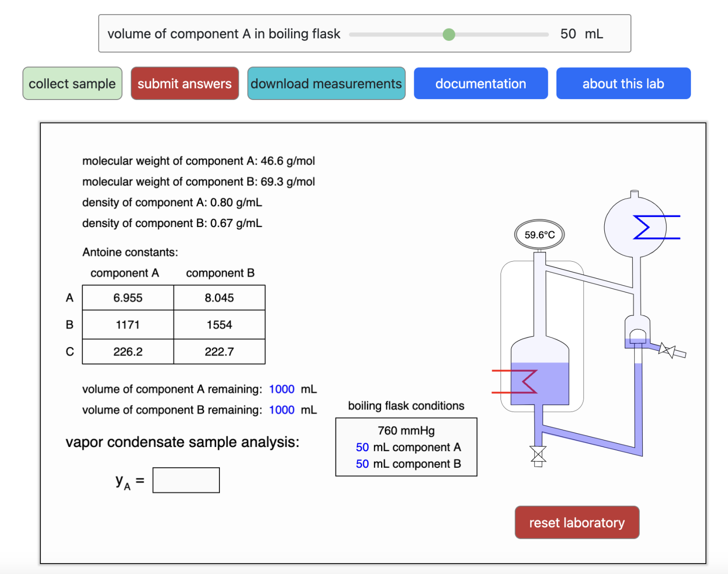Screen dimensions: 728x574
Task: Click the condensate trap chamber
Action: pos(637,332)
